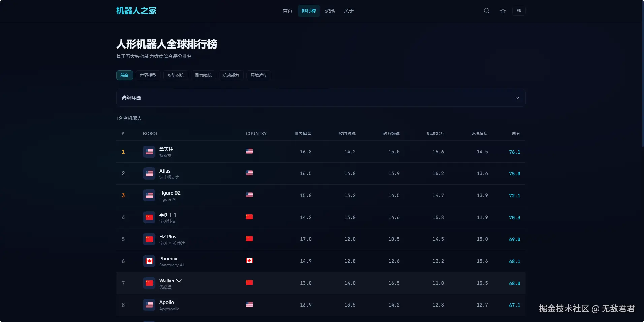Click the country flag in Figure 02 row
Image resolution: width=644 pixels, height=322 pixels.
coord(249,195)
